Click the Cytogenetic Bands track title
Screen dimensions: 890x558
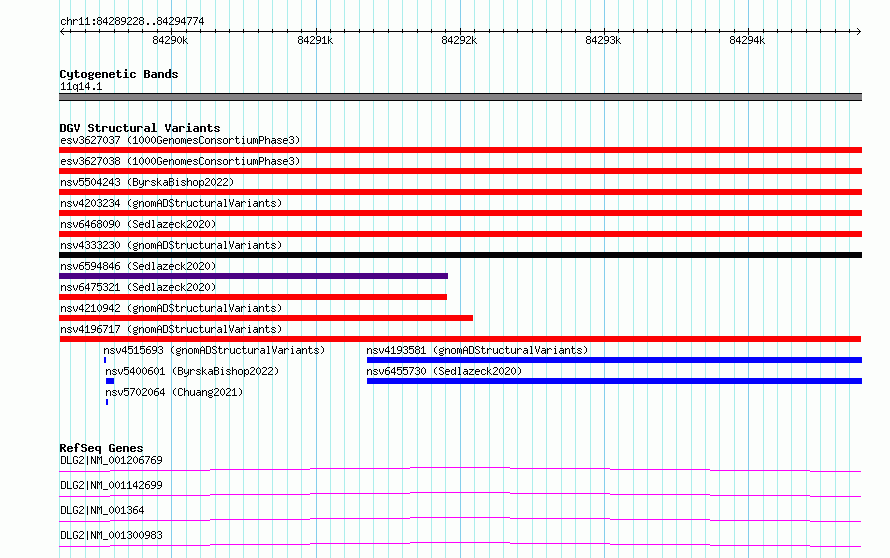pyautogui.click(x=119, y=74)
